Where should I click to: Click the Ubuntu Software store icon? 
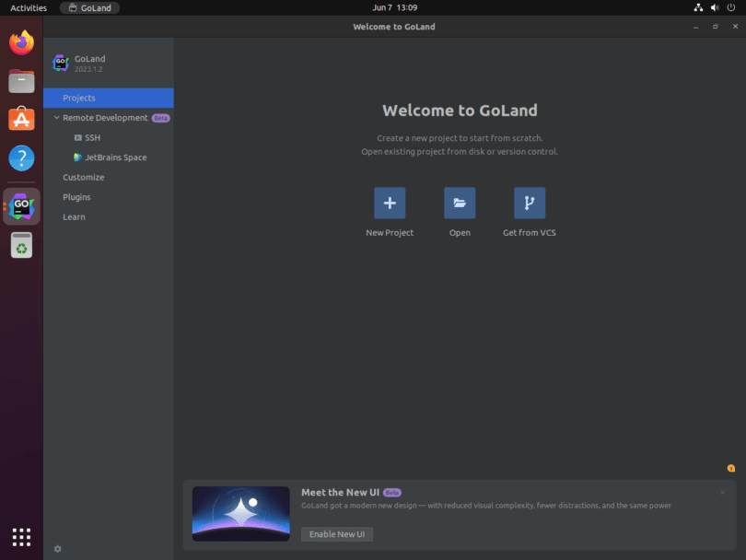[x=20, y=118]
